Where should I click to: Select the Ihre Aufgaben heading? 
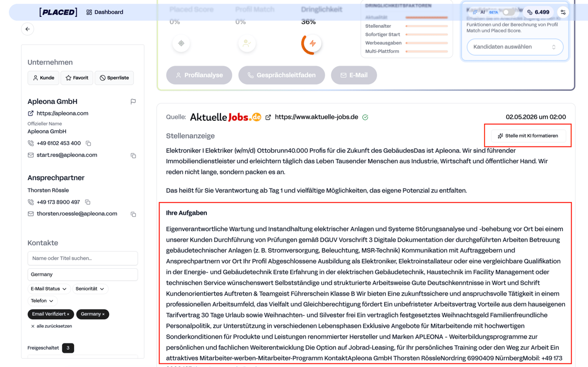click(x=186, y=213)
